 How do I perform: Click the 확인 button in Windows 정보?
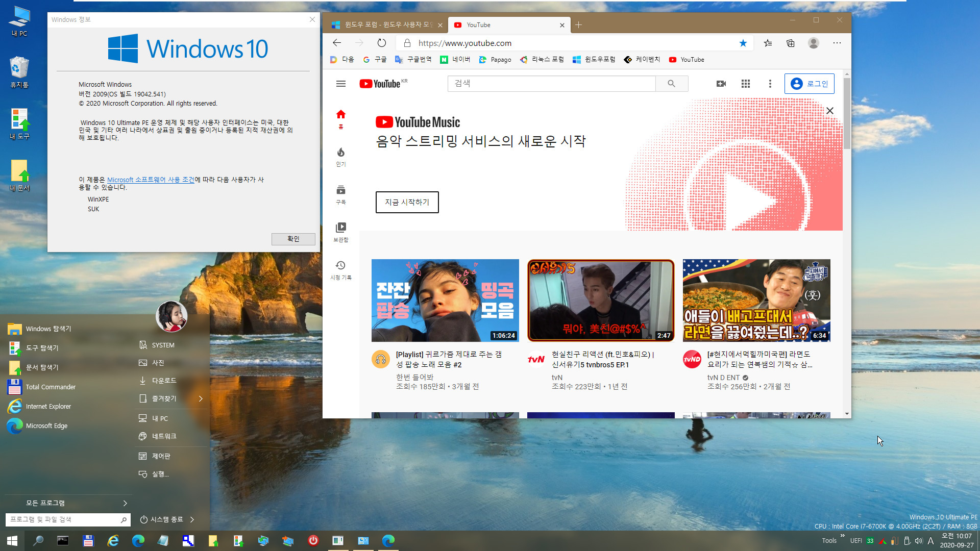point(293,239)
